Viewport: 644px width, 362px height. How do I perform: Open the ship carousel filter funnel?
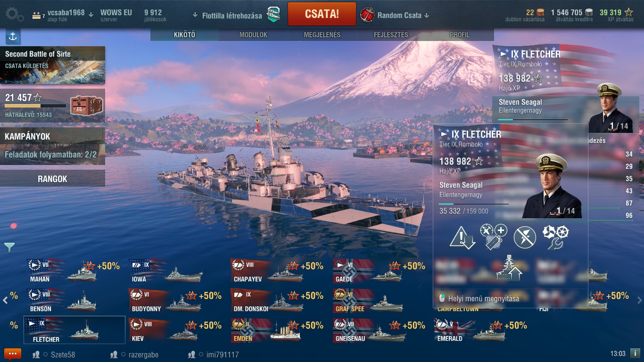[x=9, y=247]
